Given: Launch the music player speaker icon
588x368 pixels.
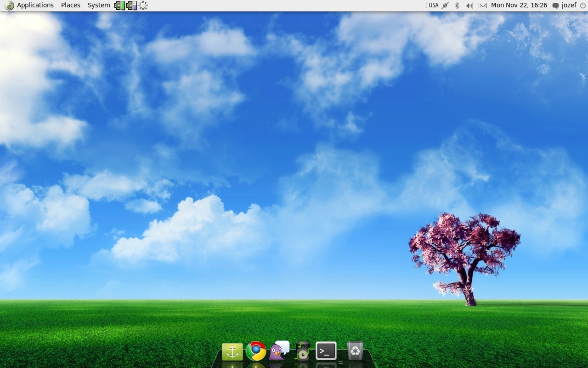Looking at the screenshot, I should click(303, 351).
